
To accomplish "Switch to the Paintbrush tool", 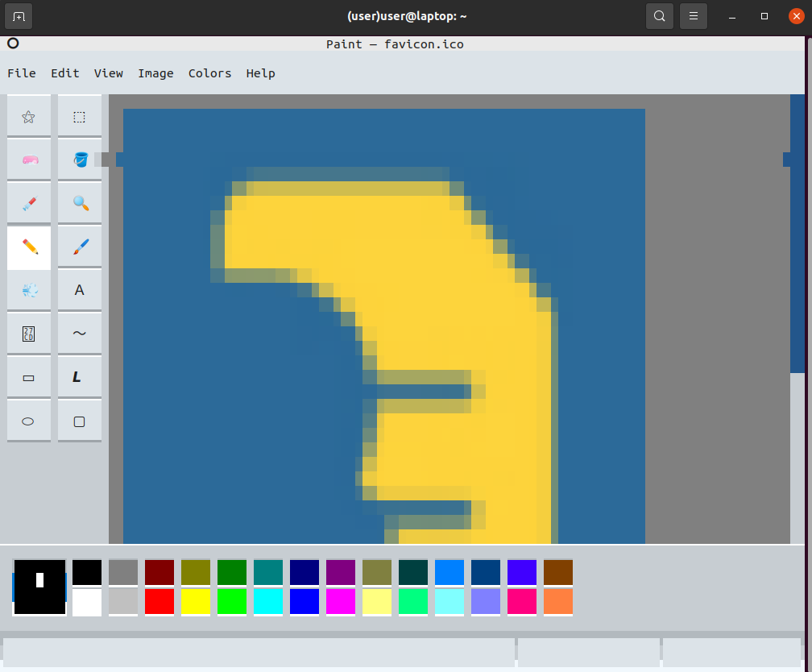I will coord(79,247).
